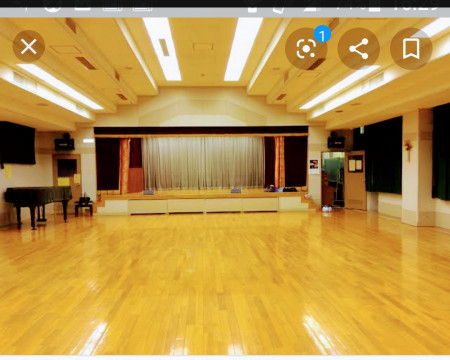The width and height of the screenshot is (450, 360).
Task: Tap the left center ceiling light panel
Action: tap(162, 49)
